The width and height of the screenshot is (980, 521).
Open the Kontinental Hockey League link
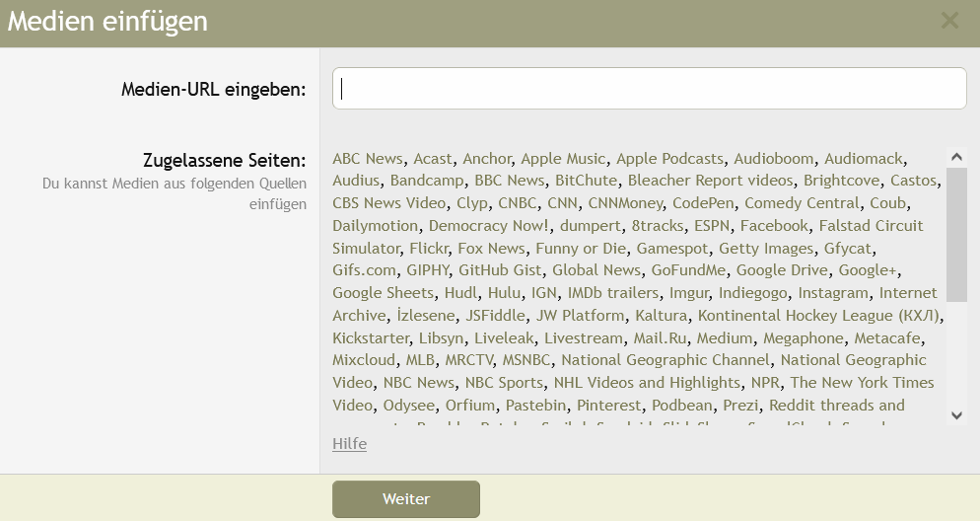coord(818,315)
